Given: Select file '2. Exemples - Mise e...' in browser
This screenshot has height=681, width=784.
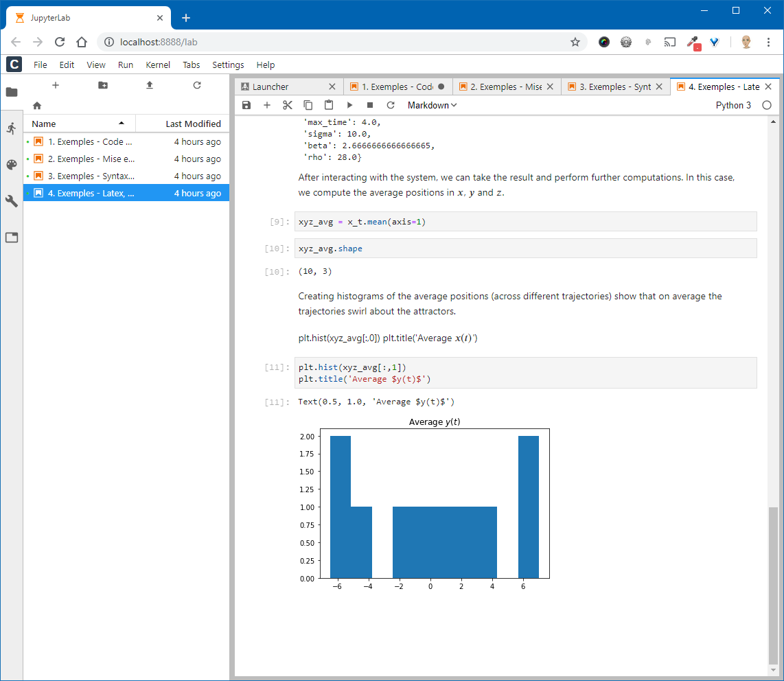Looking at the screenshot, I should 126,159.
